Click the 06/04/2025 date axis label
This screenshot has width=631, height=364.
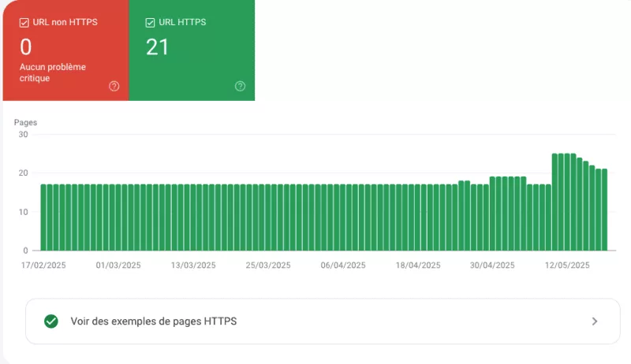tap(343, 266)
